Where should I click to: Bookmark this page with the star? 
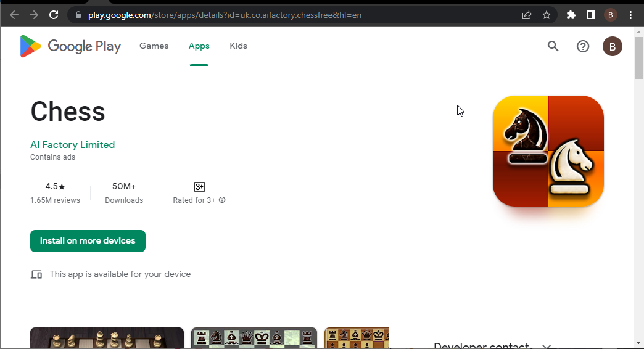pos(547,15)
